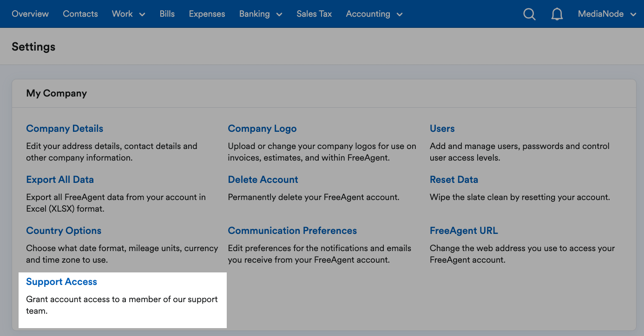
Task: Open Communication Preferences link
Action: (x=292, y=231)
